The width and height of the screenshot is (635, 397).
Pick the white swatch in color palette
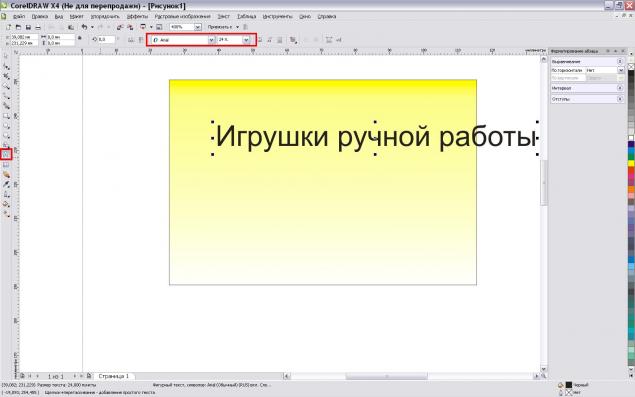click(x=631, y=138)
